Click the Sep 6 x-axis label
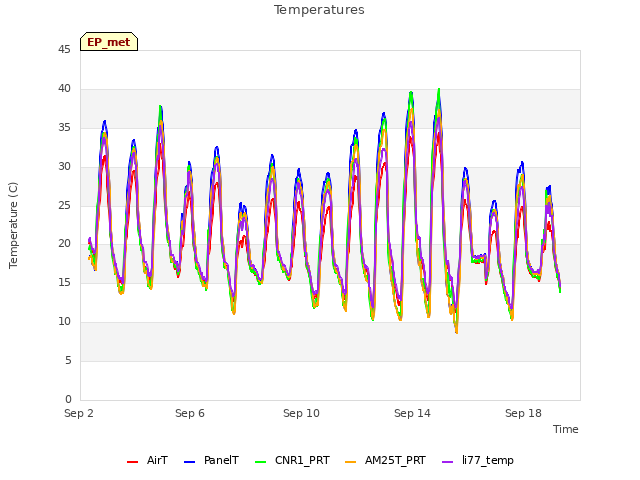 (x=190, y=413)
